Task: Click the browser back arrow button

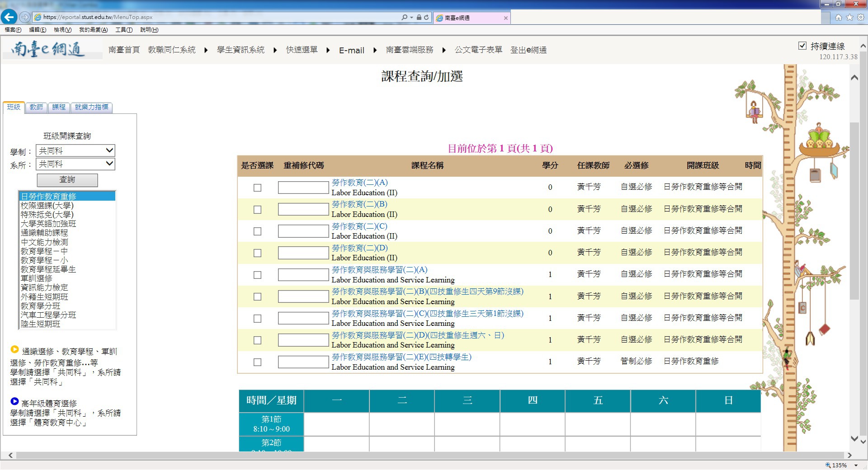Action: pyautogui.click(x=9, y=17)
